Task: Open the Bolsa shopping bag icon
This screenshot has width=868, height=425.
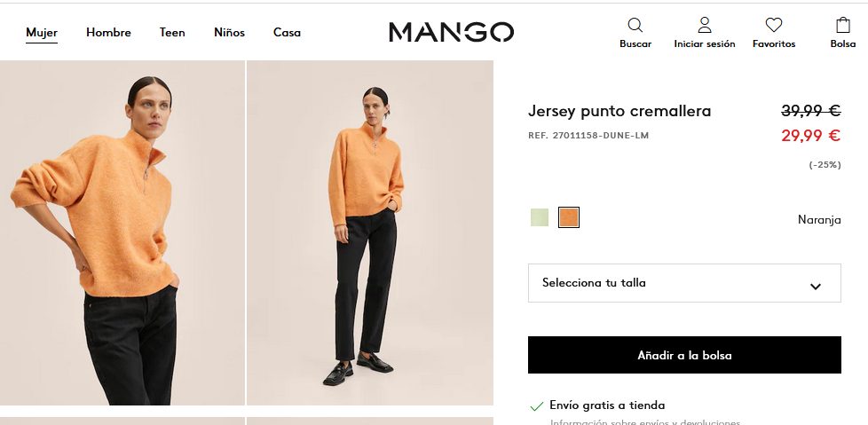Action: point(842,25)
